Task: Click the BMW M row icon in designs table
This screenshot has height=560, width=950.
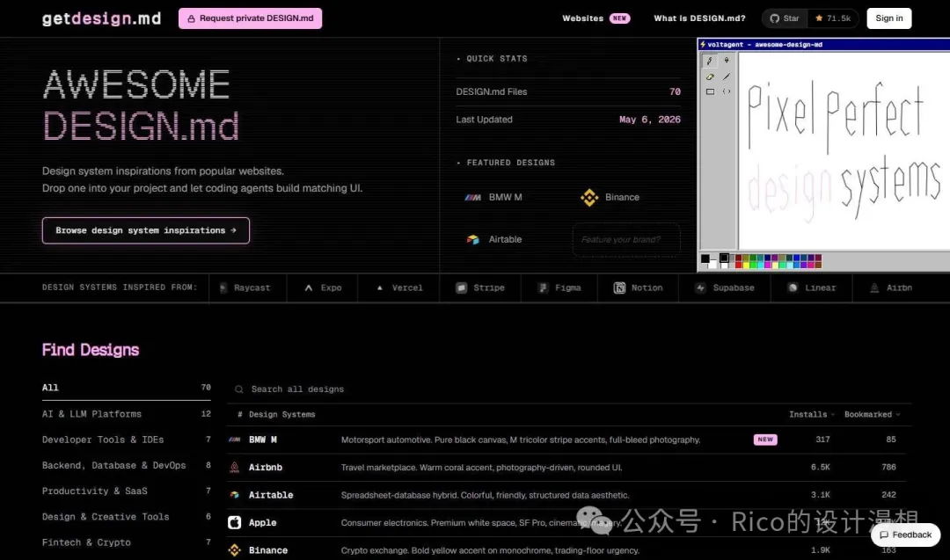Action: 235,440
